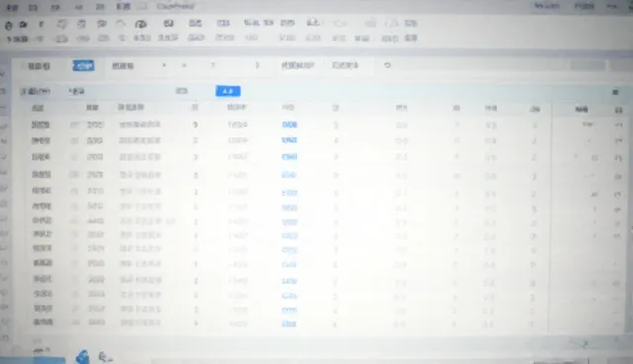633x364 pixels.
Task: Open the small dropdown arrow in the filter bar
Action: 164,65
